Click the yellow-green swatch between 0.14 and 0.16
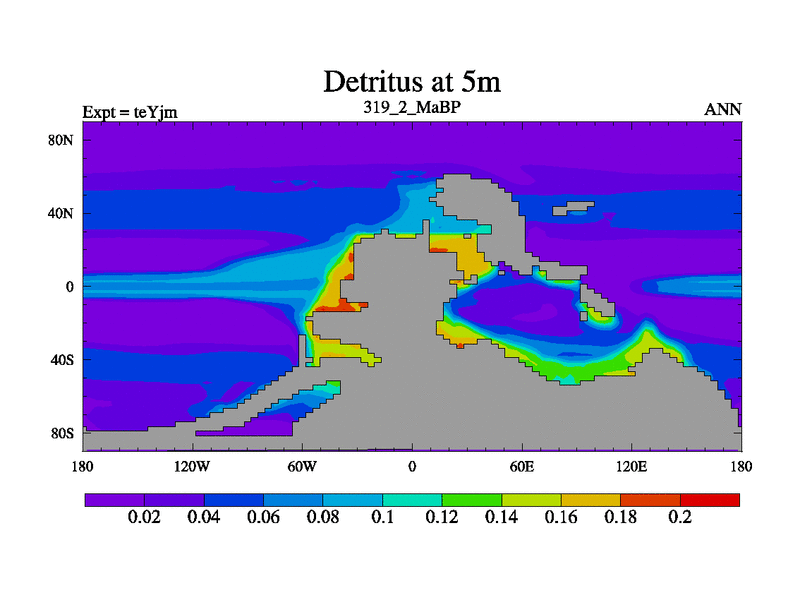Screen dimensions: 800x600 click(532, 499)
